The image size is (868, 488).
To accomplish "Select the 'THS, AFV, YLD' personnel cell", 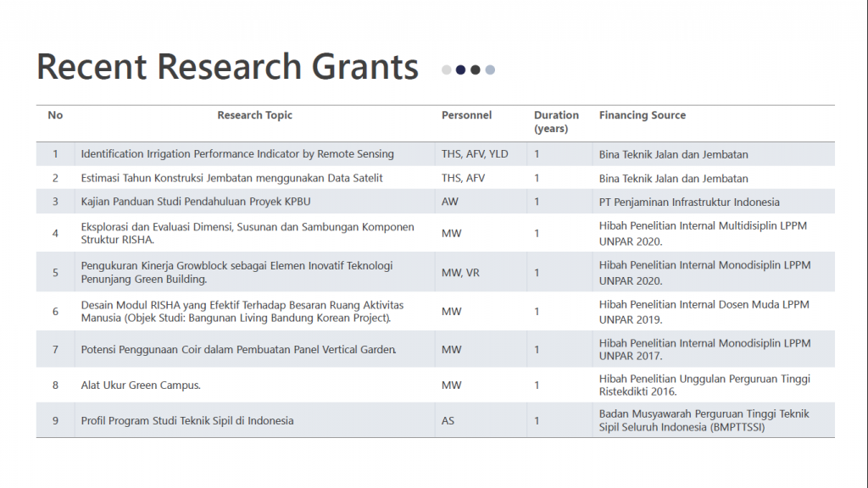I will [x=475, y=154].
